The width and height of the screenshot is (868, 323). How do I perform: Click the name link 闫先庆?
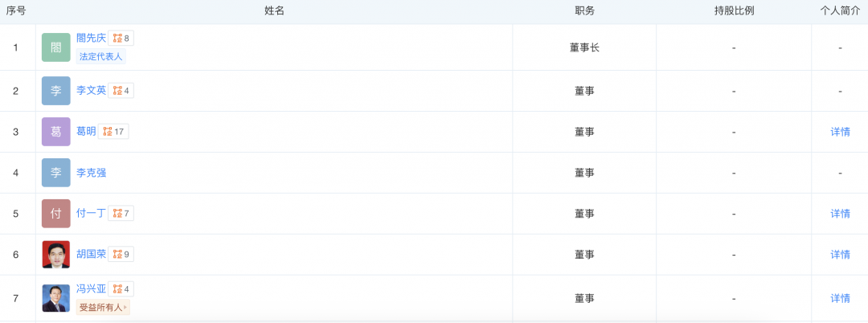click(x=91, y=38)
